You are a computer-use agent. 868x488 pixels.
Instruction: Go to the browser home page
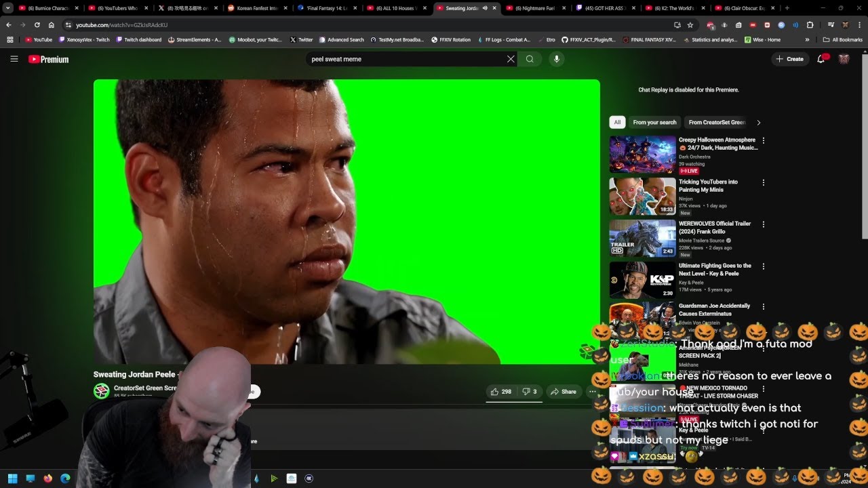pyautogui.click(x=51, y=25)
